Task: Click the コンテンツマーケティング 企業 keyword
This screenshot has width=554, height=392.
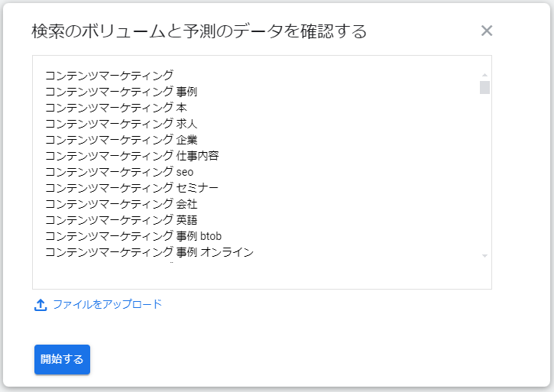Action: 121,139
